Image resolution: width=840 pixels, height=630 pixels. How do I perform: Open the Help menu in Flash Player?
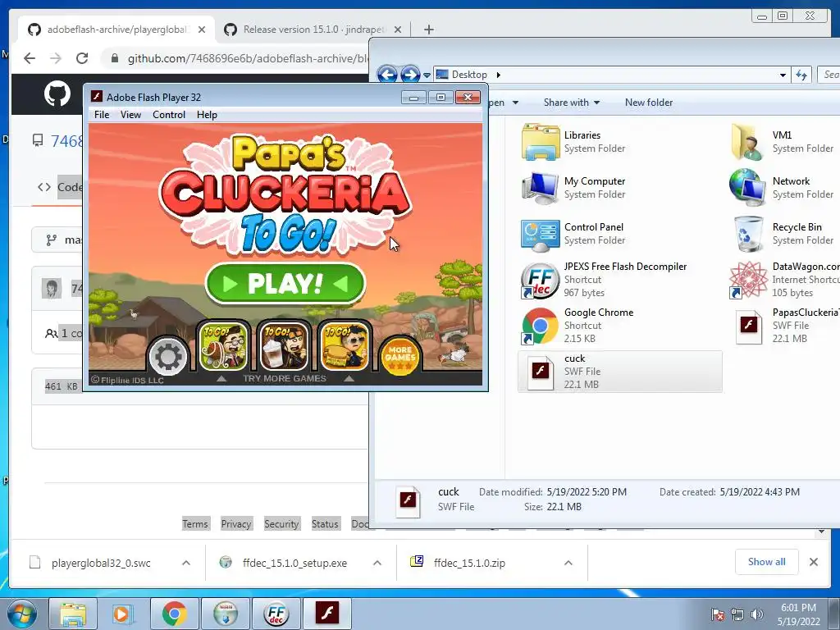coord(207,115)
